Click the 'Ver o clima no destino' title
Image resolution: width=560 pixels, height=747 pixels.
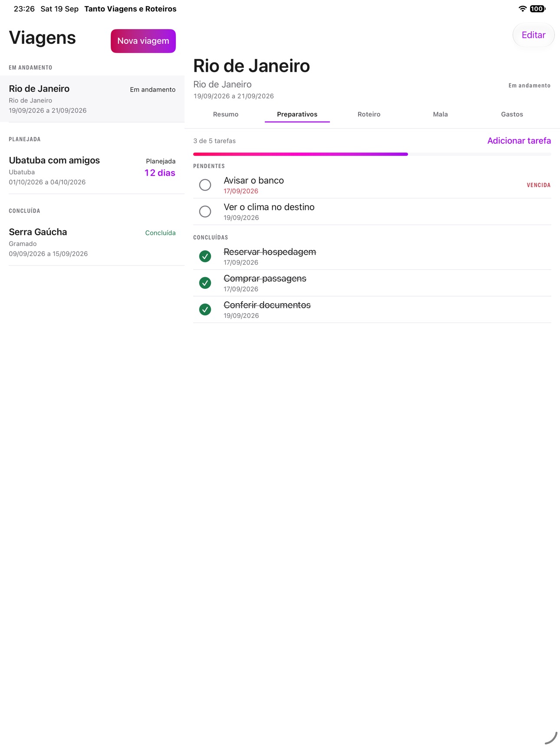click(269, 207)
